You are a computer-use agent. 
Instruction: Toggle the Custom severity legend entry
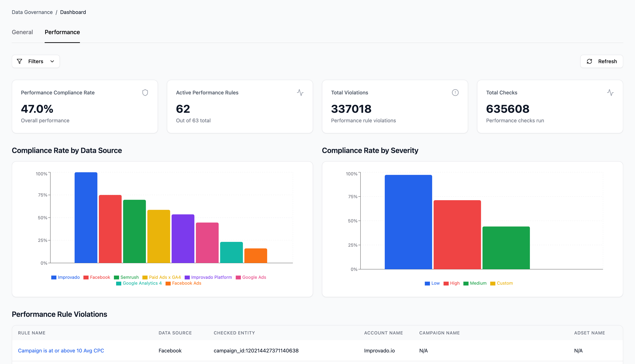501,283
